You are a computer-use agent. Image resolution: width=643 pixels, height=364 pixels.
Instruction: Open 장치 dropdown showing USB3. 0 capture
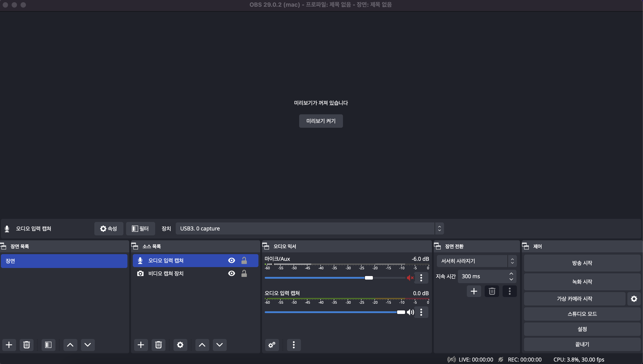pyautogui.click(x=309, y=228)
